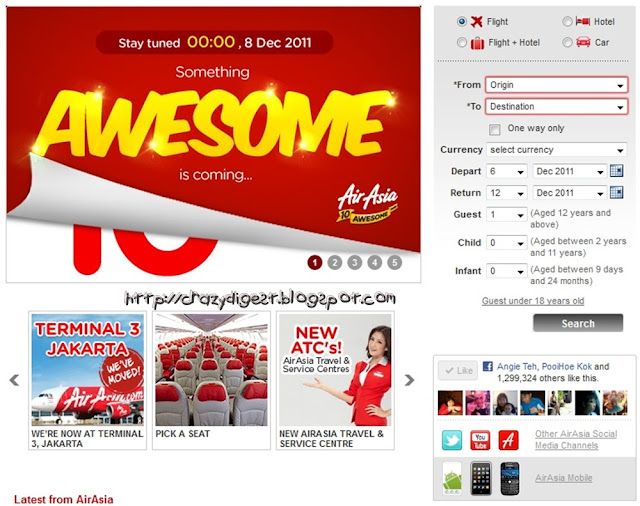640x506 pixels.
Task: Open the To Destination dropdown
Action: coord(556,107)
